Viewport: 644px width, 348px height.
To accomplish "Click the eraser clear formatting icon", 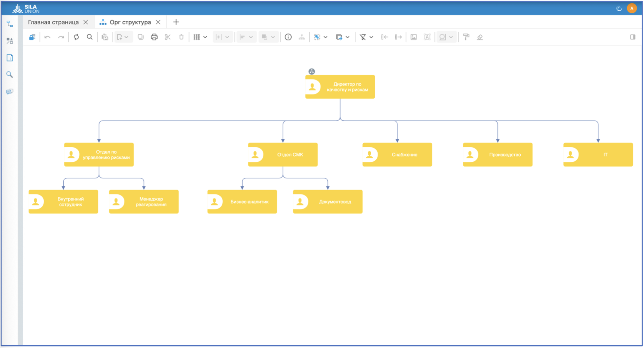I will coord(480,37).
